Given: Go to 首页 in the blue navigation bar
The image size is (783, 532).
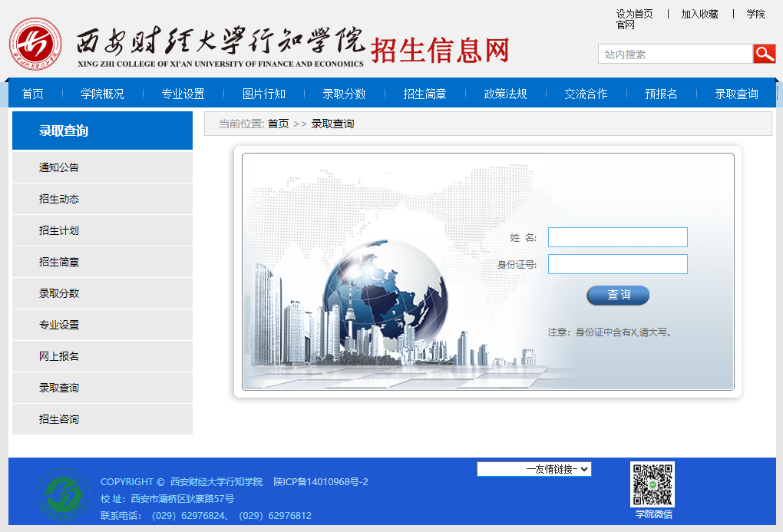Looking at the screenshot, I should click(x=33, y=94).
